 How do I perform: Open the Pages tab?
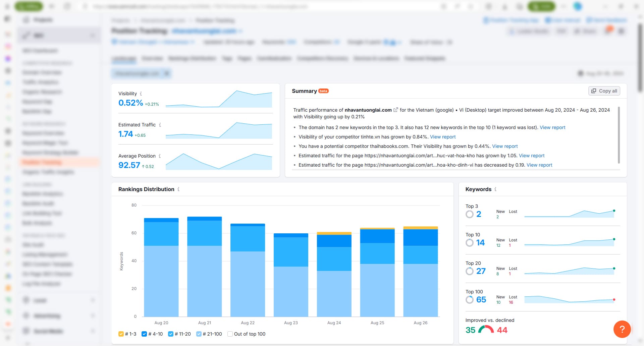tap(245, 58)
